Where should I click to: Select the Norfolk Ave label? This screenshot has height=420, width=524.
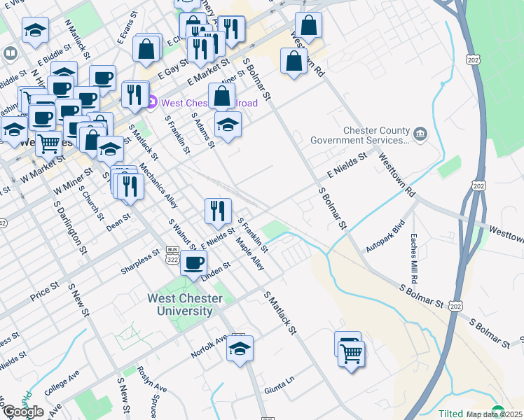coord(209,346)
